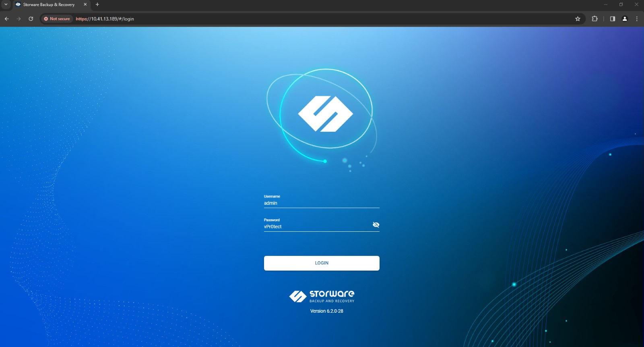Reload the Storware login page
The image size is (644, 347).
(x=31, y=19)
